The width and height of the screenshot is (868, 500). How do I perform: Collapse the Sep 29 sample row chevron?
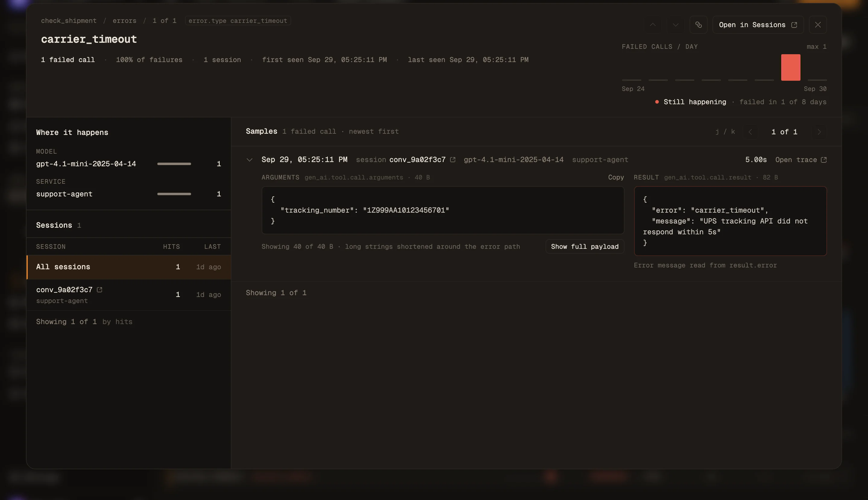coord(250,160)
